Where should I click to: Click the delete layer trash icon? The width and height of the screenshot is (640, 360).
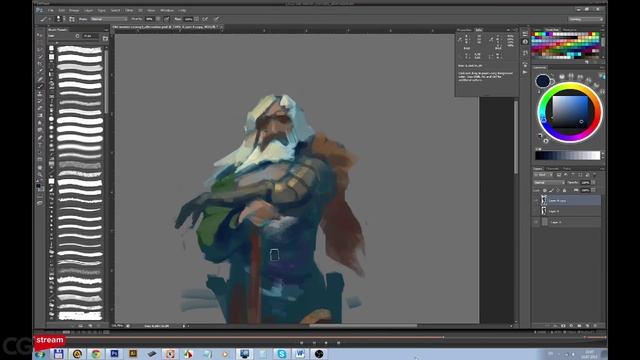[x=596, y=326]
